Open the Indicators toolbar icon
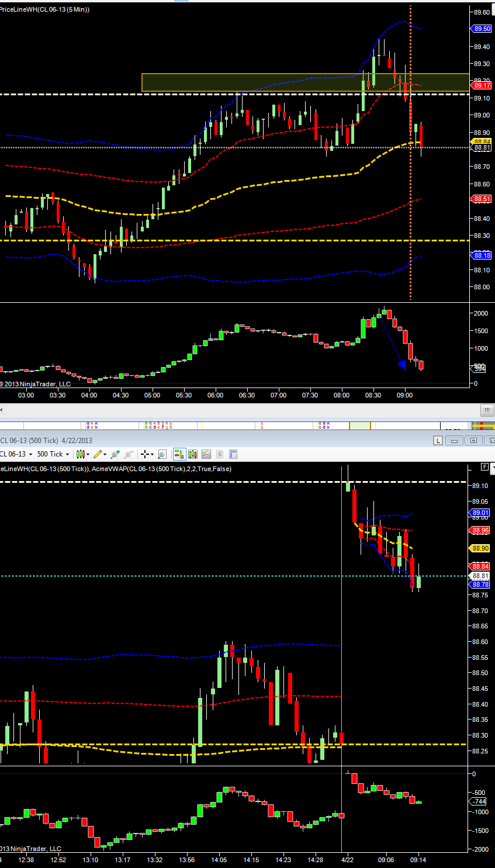This screenshot has height=868, width=495. coord(206,454)
